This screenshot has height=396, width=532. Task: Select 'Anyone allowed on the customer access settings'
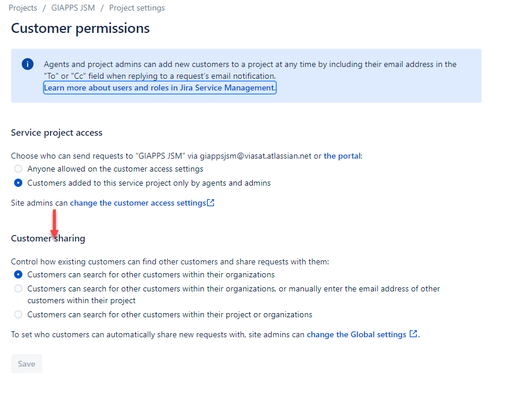tap(18, 169)
